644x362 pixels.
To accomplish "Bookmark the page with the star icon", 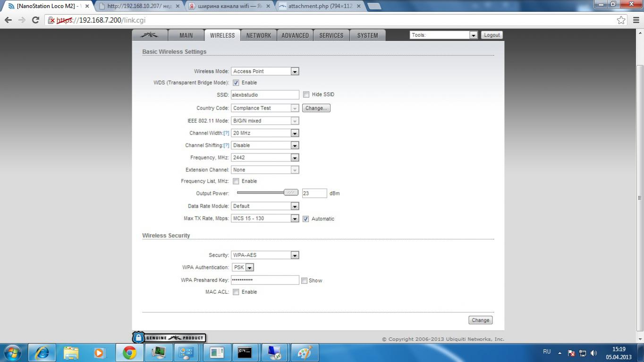I will point(621,20).
